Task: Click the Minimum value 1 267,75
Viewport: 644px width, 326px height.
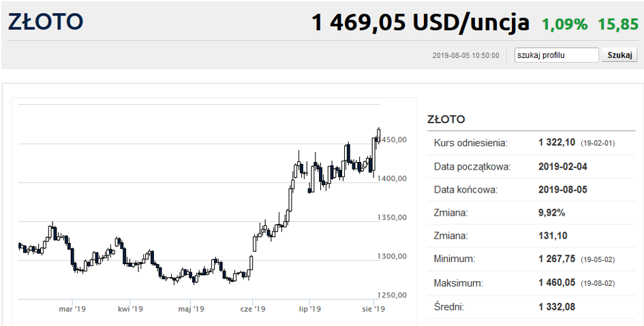Action: pyautogui.click(x=557, y=259)
